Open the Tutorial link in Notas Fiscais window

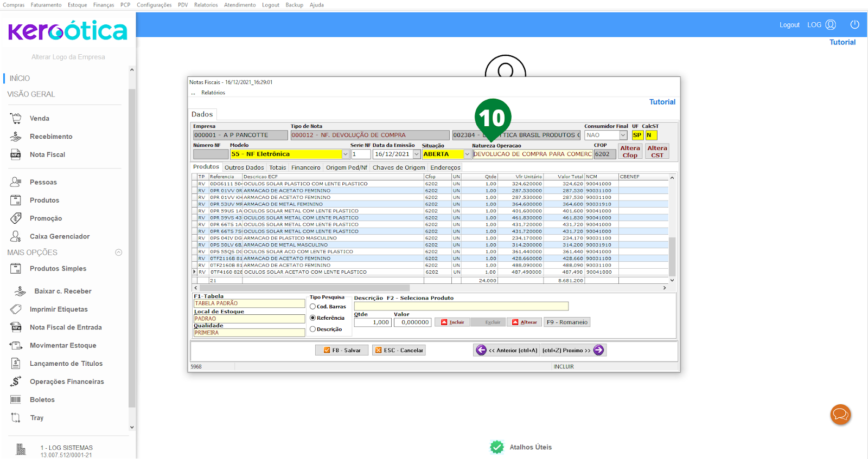tap(662, 102)
